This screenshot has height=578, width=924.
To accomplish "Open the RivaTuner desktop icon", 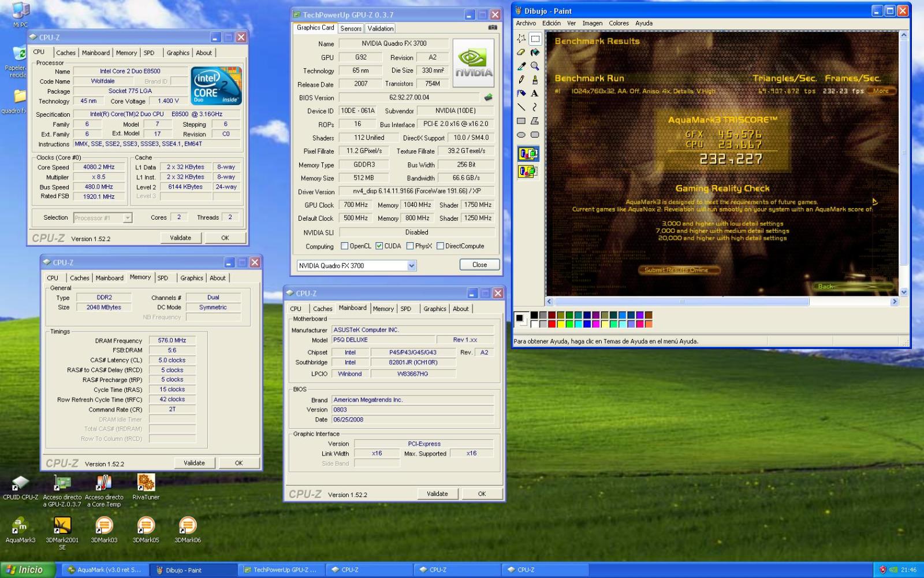I will [146, 487].
